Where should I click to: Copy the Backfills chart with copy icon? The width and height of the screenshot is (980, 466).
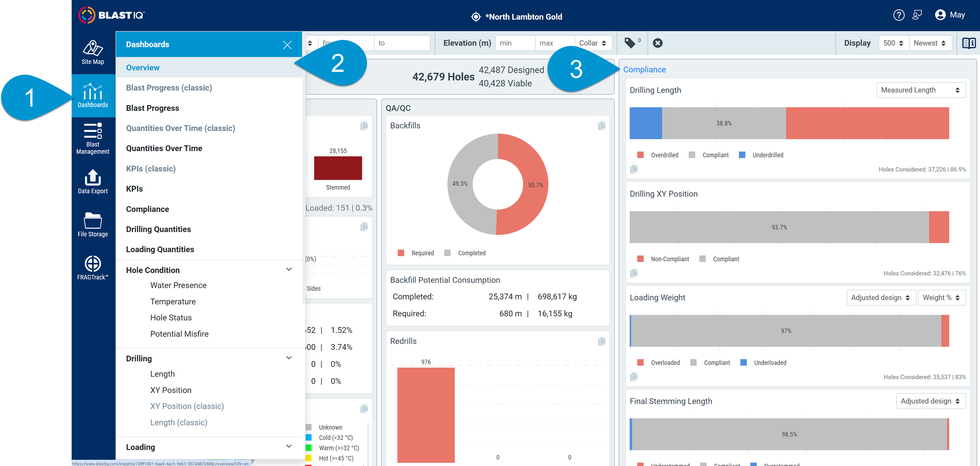(x=602, y=126)
